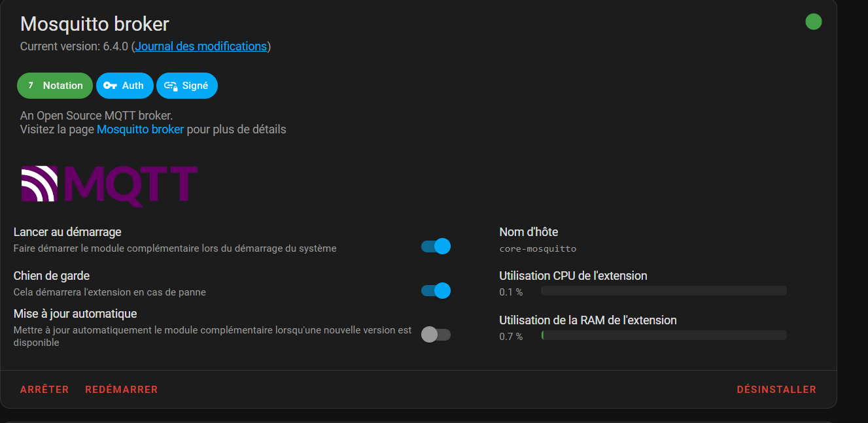This screenshot has height=423, width=868.
Task: Click the Notation chip label
Action: pyautogui.click(x=63, y=86)
